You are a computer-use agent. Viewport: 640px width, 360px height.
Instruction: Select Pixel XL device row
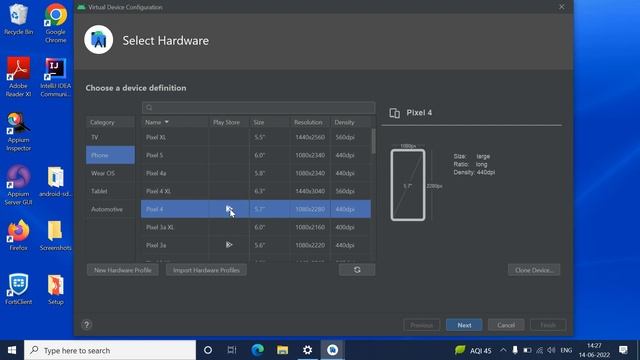(x=256, y=137)
